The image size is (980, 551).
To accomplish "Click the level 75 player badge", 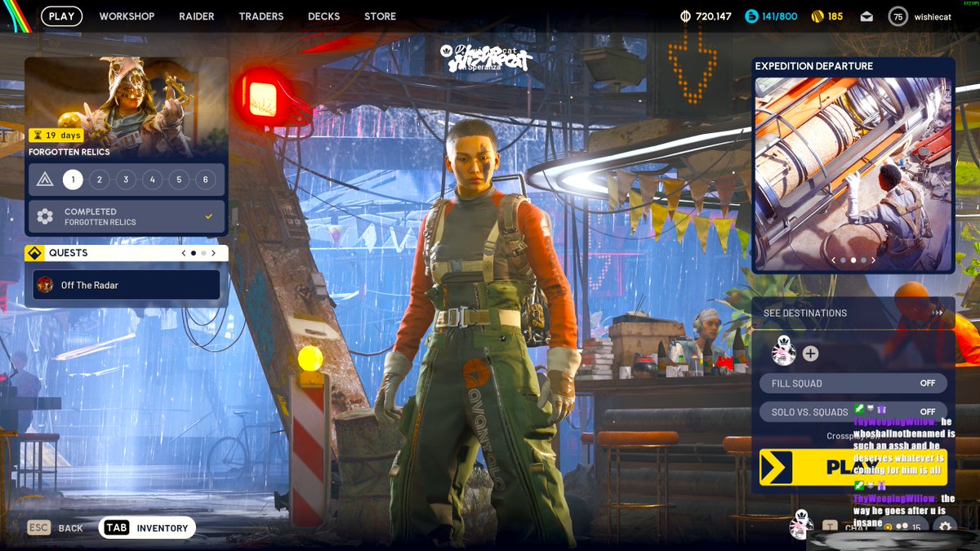I will [x=898, y=16].
